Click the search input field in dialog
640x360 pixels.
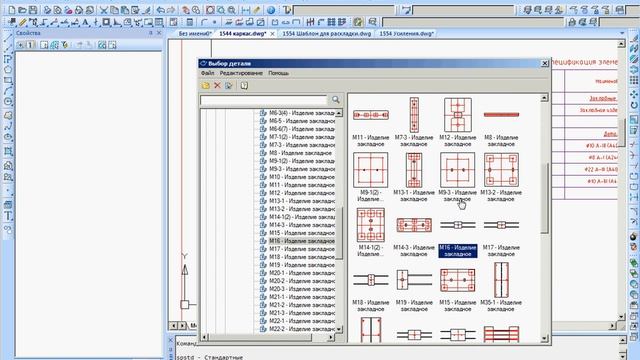pos(264,100)
